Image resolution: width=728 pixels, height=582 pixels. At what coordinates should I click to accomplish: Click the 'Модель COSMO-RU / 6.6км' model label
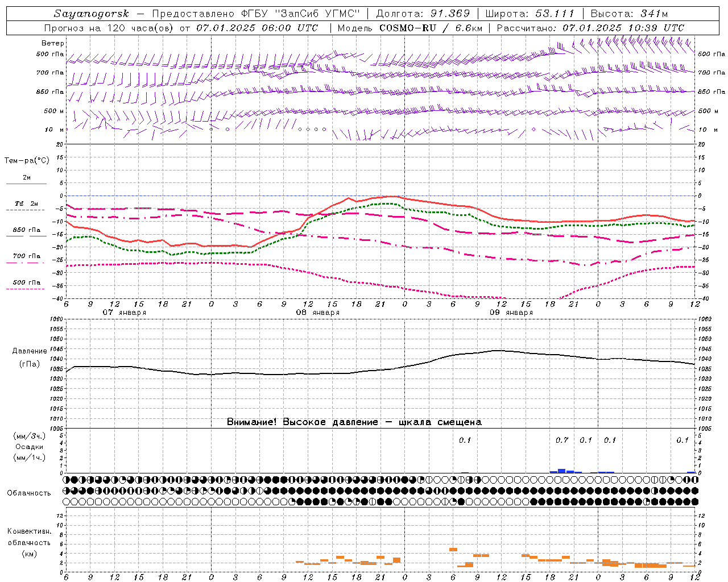(409, 28)
